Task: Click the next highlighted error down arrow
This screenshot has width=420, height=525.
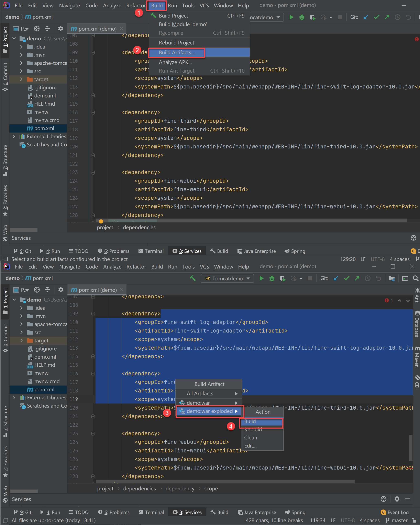Action: coord(408,301)
